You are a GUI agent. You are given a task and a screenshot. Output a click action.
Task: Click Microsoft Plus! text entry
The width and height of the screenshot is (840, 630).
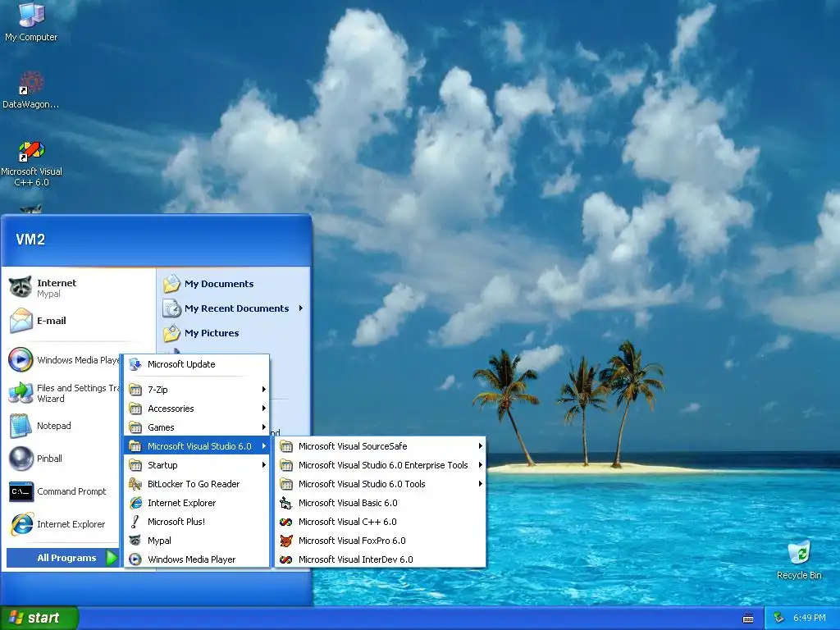point(176,522)
